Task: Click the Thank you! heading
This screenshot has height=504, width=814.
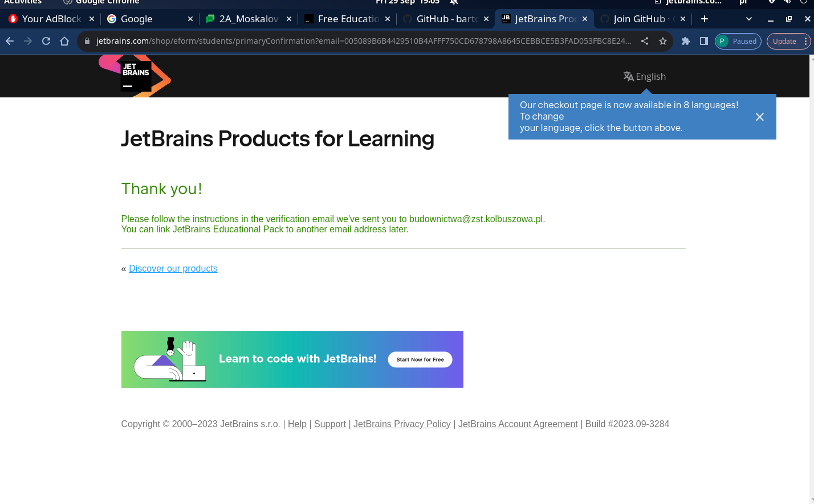Action: click(x=162, y=189)
